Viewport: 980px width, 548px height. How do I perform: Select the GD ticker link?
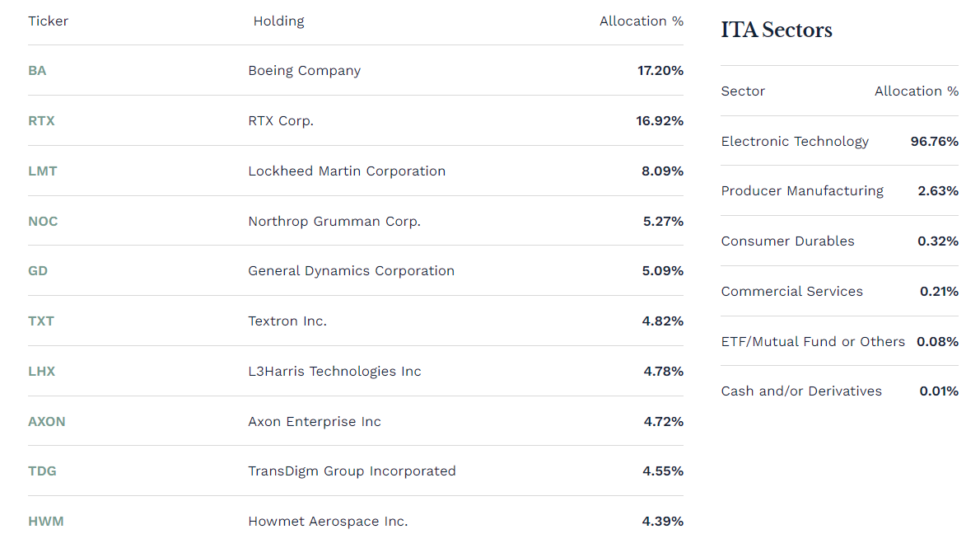click(x=38, y=271)
